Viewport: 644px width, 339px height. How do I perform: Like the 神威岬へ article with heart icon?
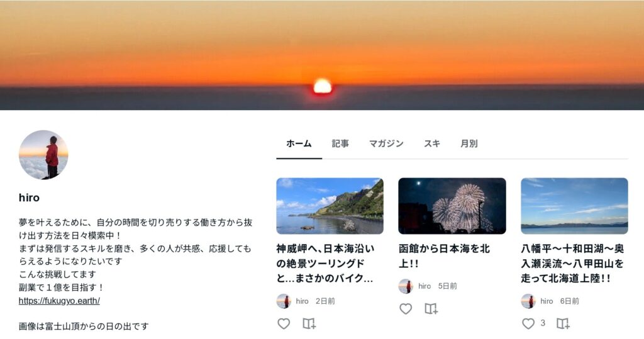[x=284, y=324]
